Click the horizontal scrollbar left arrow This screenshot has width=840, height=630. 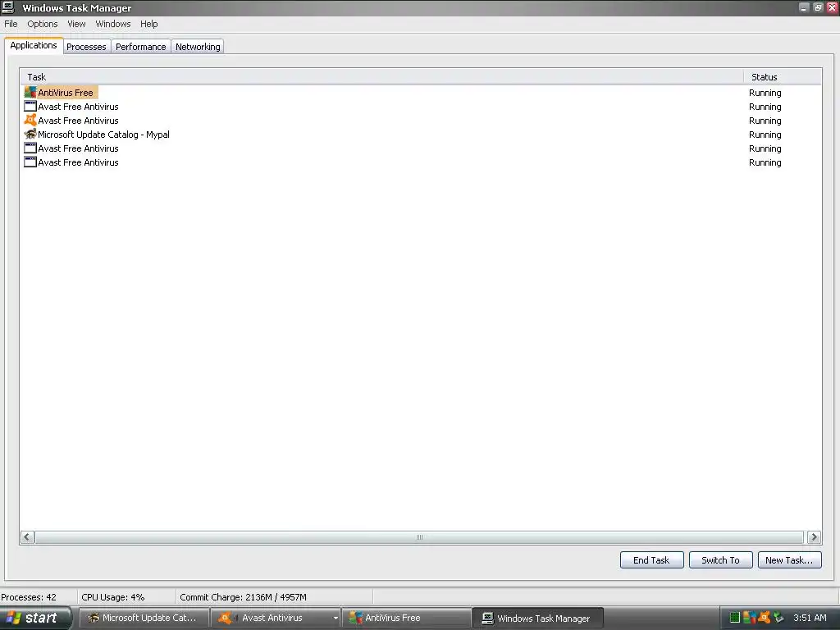click(27, 536)
